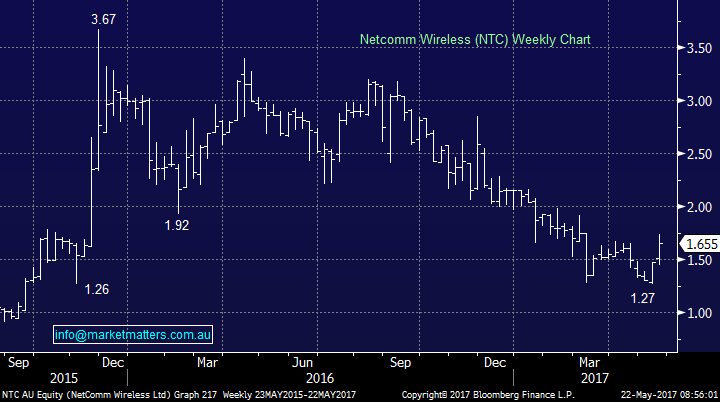Click the 1.92 low price label
This screenshot has height=402, width=720.
click(x=177, y=225)
